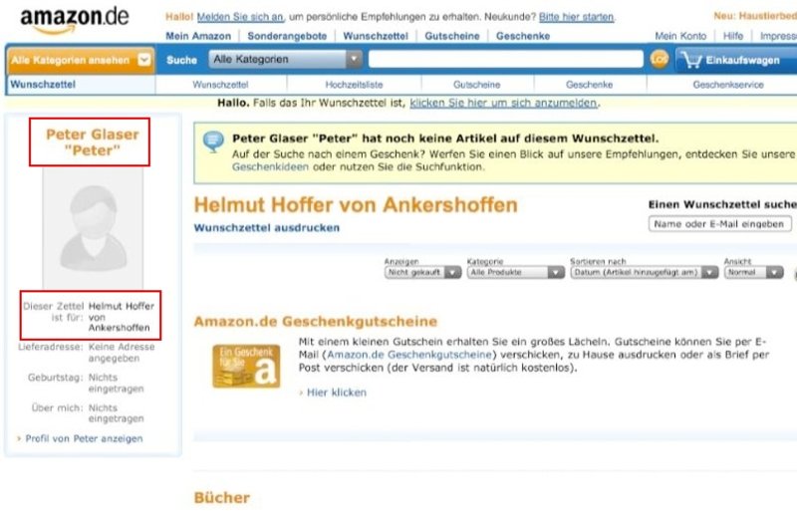This screenshot has width=797, height=532.
Task: Click Melden Sie sich an link
Action: click(240, 17)
